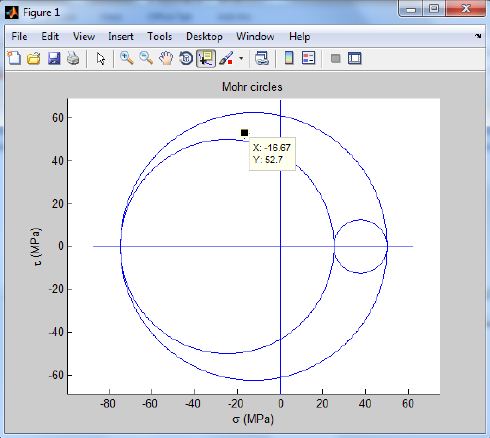This screenshot has height=438, width=490.
Task: Insert a colorbar using the toolbar icon
Action: pos(289,59)
